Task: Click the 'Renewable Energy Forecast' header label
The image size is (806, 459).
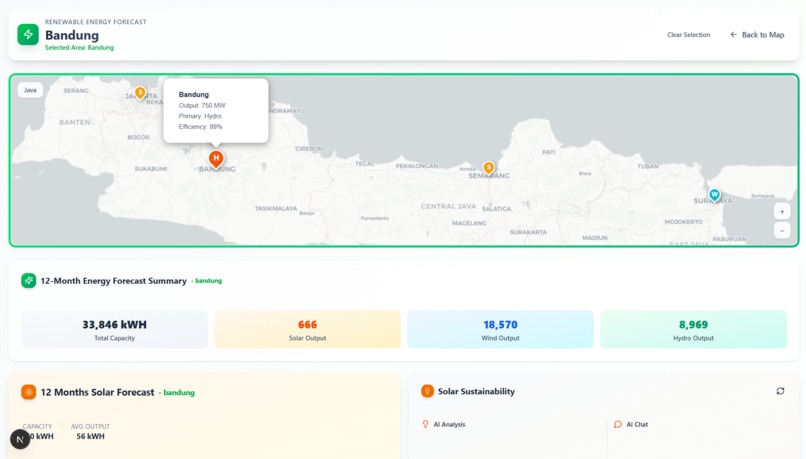Action: click(x=96, y=22)
